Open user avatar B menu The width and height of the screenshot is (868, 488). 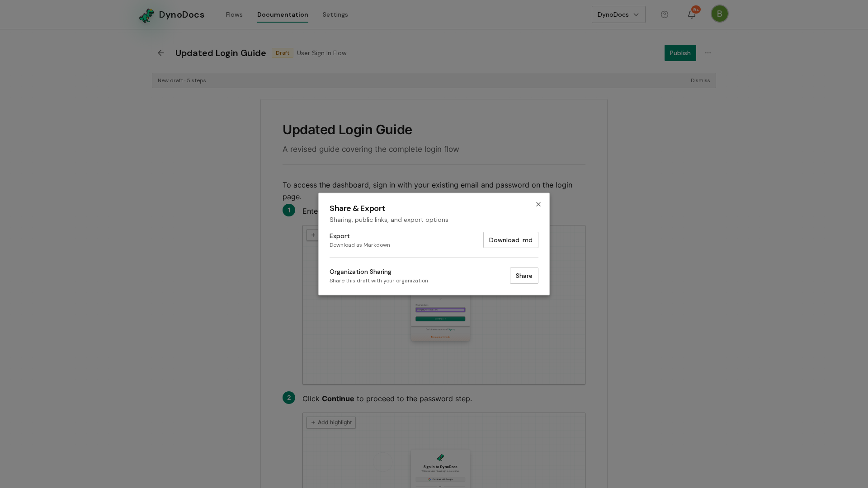click(x=719, y=14)
